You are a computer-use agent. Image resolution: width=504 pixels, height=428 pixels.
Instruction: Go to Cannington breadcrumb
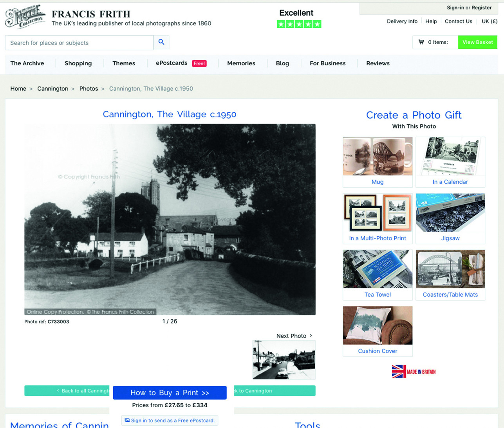point(52,89)
